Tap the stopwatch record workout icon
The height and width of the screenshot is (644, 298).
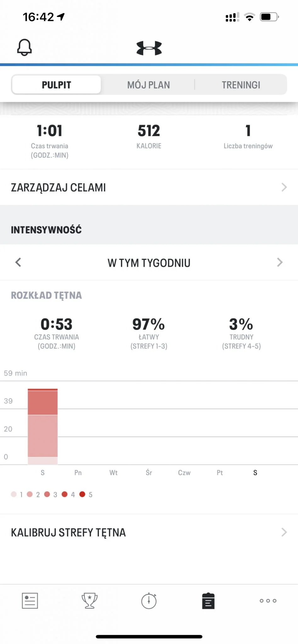click(x=149, y=601)
